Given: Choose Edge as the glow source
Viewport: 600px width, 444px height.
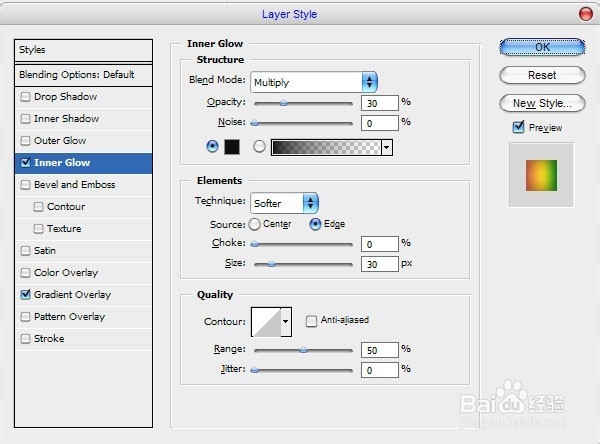Looking at the screenshot, I should [315, 224].
